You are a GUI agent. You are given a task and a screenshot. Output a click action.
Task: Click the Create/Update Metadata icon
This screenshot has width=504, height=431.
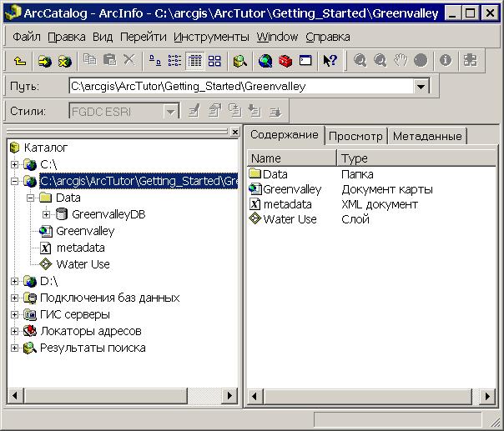(234, 111)
